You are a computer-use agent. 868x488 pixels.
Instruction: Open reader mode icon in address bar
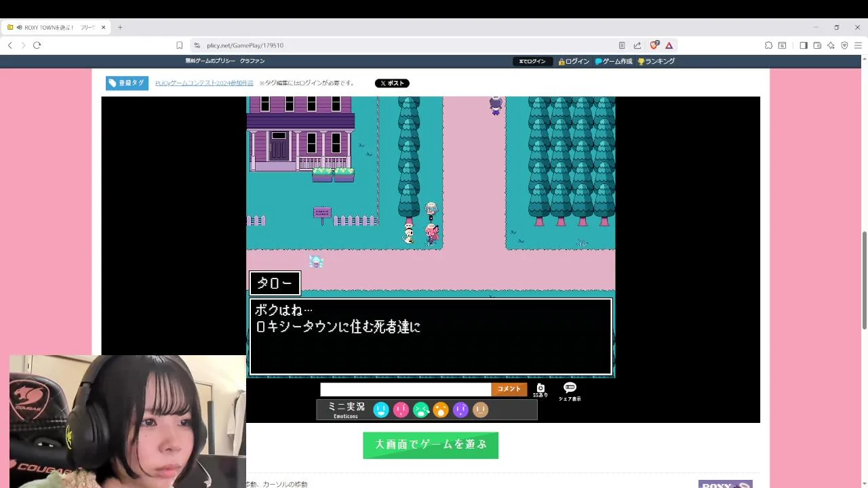click(622, 45)
